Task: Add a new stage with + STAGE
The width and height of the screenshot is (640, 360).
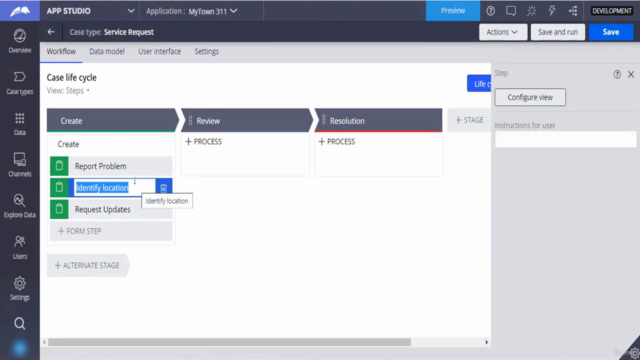Action: (x=469, y=120)
